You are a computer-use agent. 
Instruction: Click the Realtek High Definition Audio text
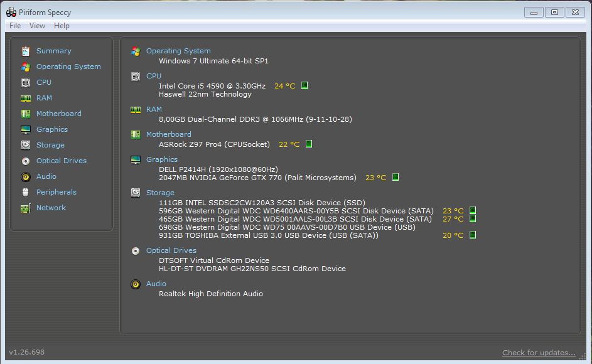[x=211, y=294]
